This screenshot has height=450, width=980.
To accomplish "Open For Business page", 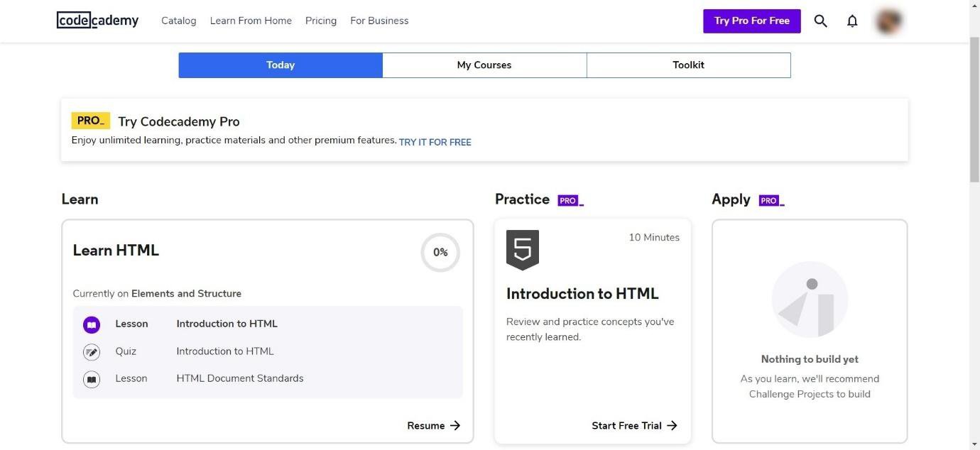I will pyautogui.click(x=379, y=21).
